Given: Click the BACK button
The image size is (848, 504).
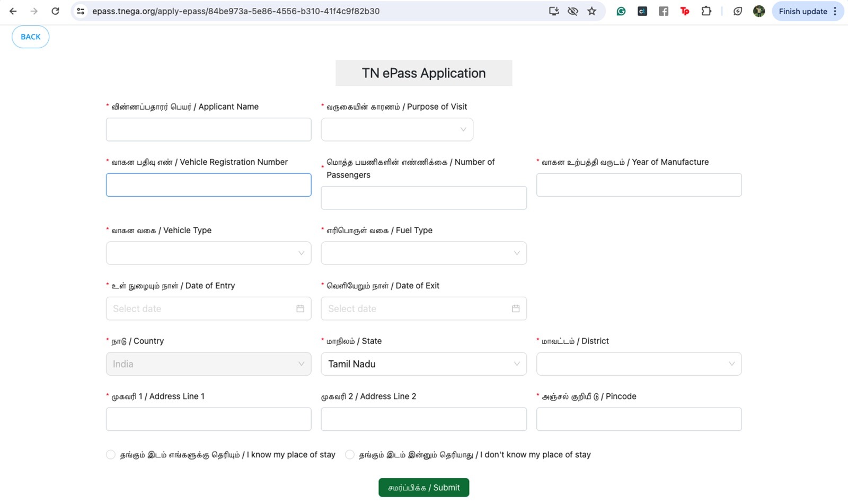Looking at the screenshot, I should click(31, 37).
